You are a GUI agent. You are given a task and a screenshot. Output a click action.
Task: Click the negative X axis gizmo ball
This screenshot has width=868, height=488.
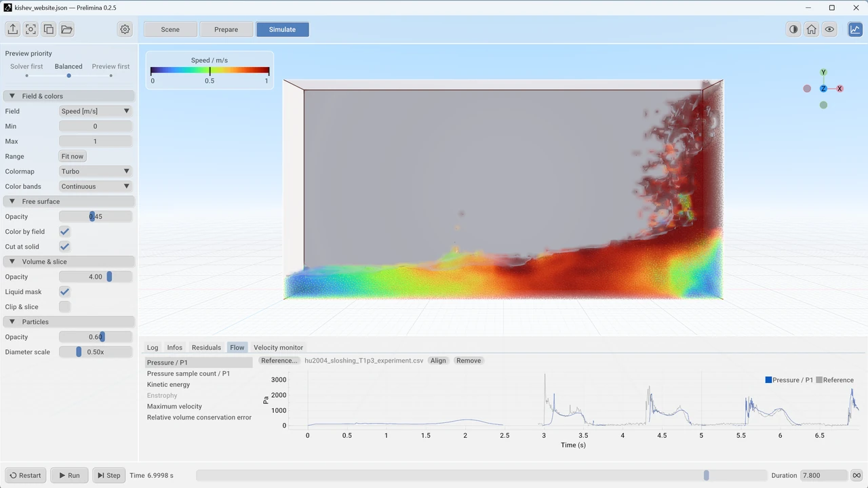[807, 89]
